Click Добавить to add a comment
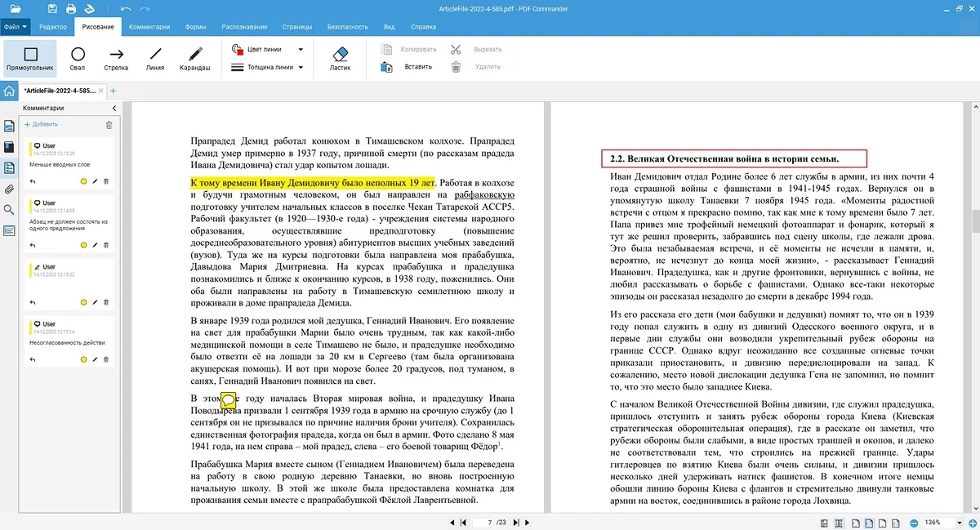The width and height of the screenshot is (980, 530). 41,125
